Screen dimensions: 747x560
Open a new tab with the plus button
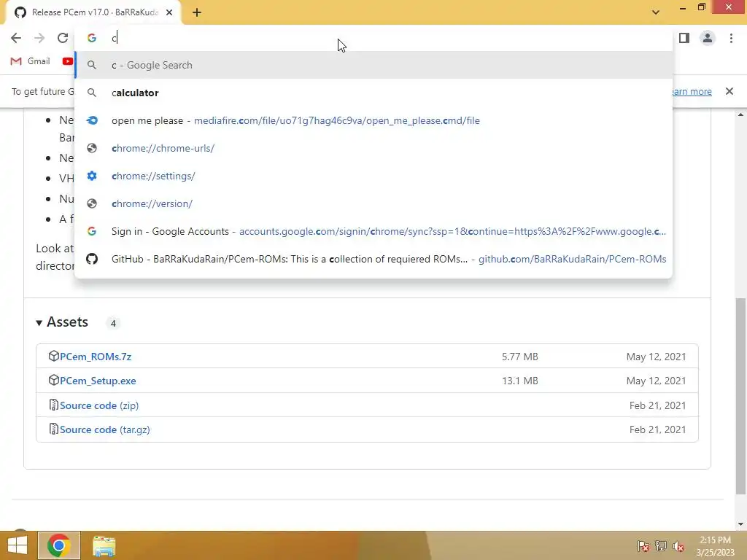click(197, 13)
